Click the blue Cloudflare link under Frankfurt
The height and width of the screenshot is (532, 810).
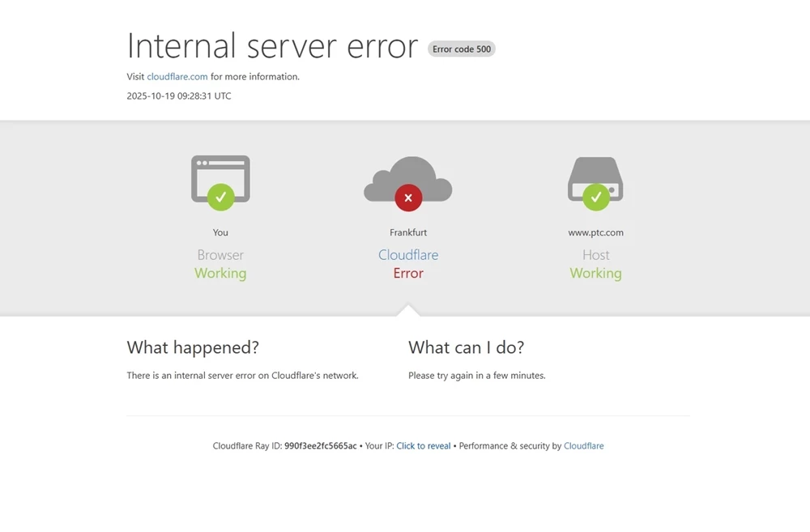point(408,254)
